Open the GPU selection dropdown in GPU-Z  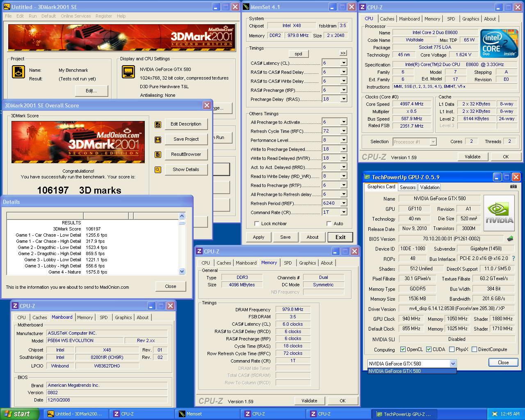[x=453, y=363]
